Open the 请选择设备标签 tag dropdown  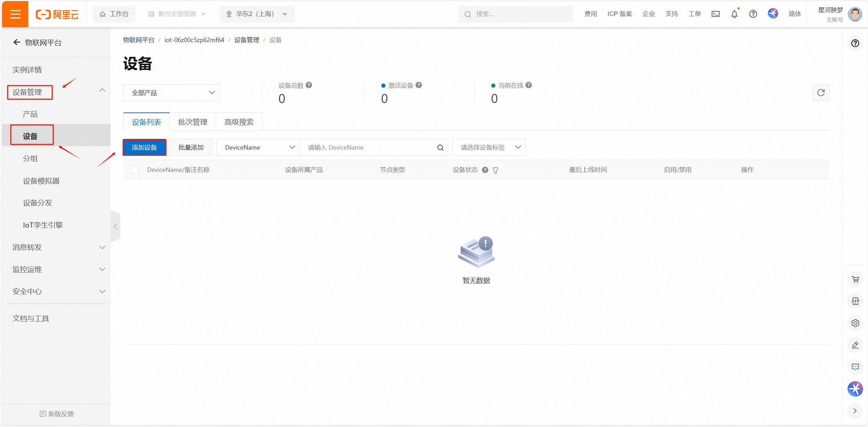(x=488, y=148)
